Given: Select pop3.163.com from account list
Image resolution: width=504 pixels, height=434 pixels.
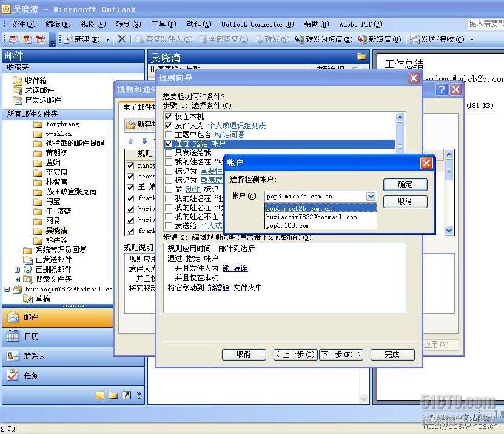Looking at the screenshot, I should click(320, 226).
